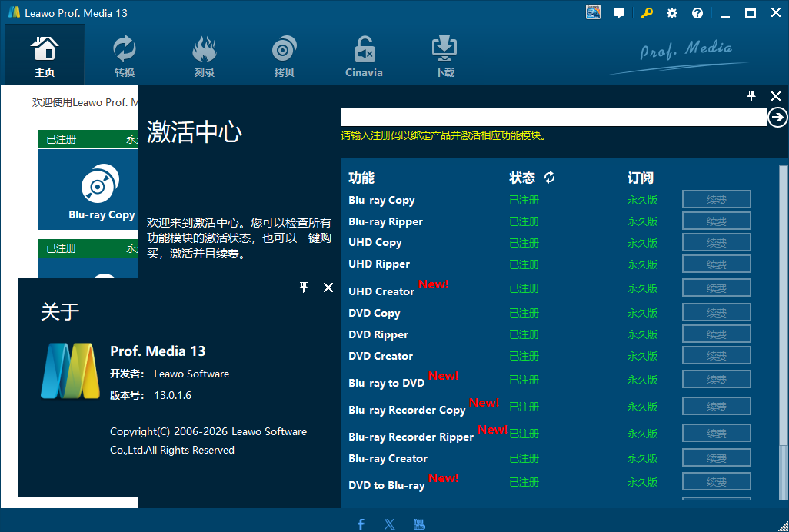This screenshot has height=532, width=789.
Task: Go to the 下载 (Download) module
Action: click(x=444, y=56)
